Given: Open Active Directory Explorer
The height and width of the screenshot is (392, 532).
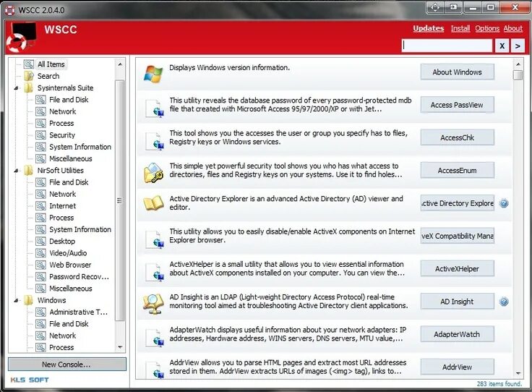Looking at the screenshot, I should pyautogui.click(x=457, y=203).
